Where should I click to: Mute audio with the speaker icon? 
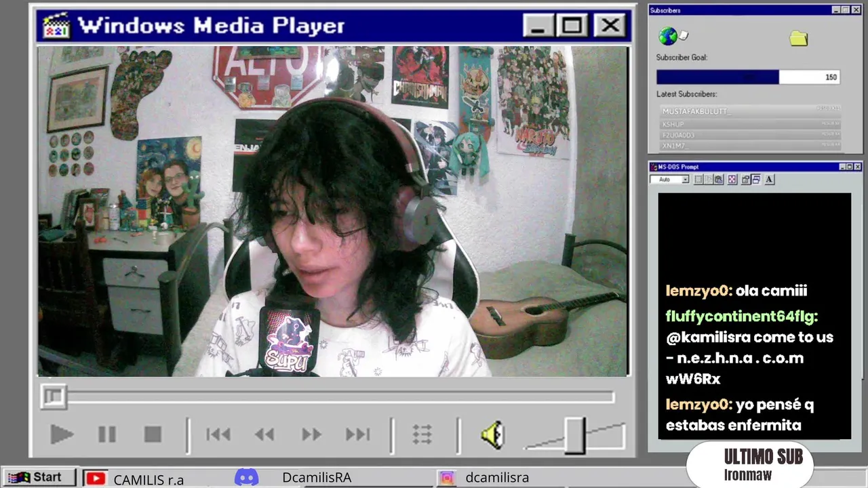tap(493, 434)
